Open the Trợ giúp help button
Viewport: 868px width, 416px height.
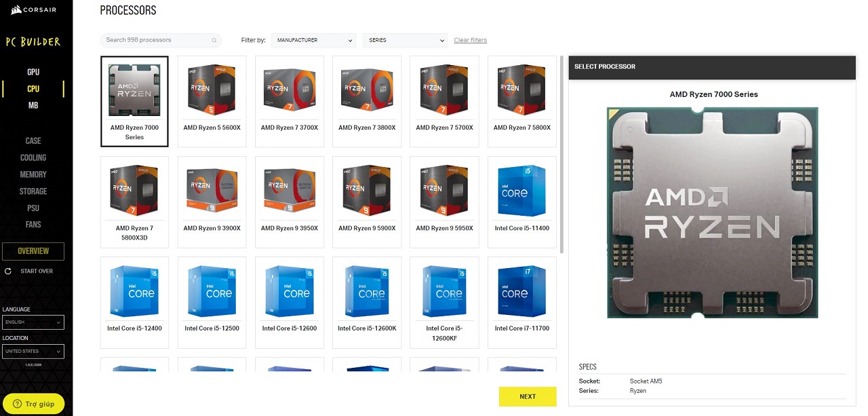click(x=34, y=404)
